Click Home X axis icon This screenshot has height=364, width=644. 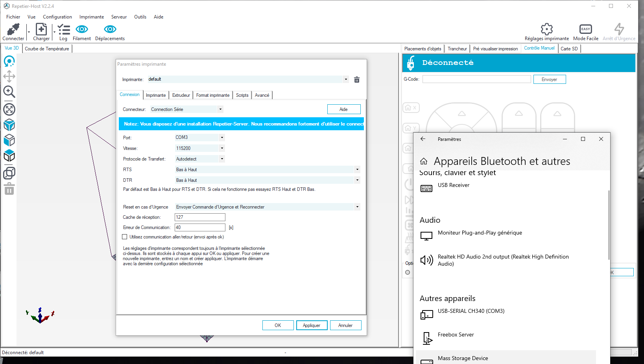(411, 107)
